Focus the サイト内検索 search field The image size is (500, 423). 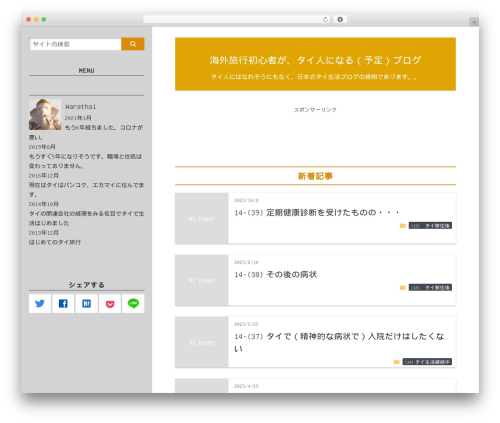76,44
